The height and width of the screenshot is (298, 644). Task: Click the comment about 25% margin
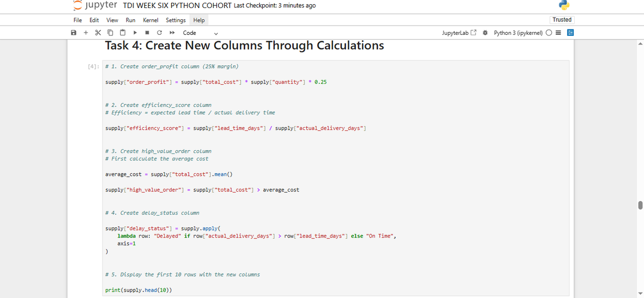pos(172,66)
